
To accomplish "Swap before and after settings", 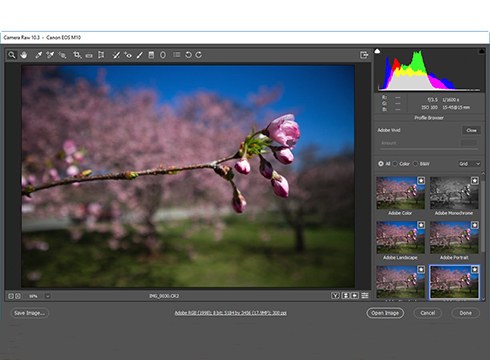I will (346, 296).
